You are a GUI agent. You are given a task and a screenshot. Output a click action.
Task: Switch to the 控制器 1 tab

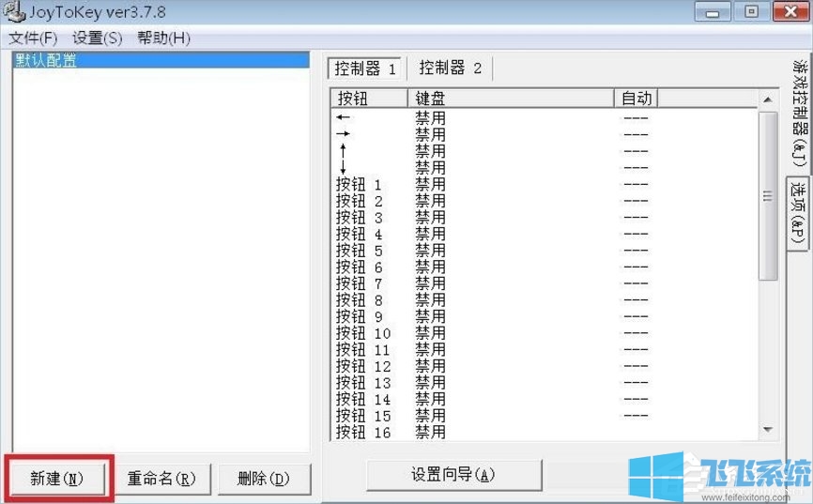pos(365,69)
